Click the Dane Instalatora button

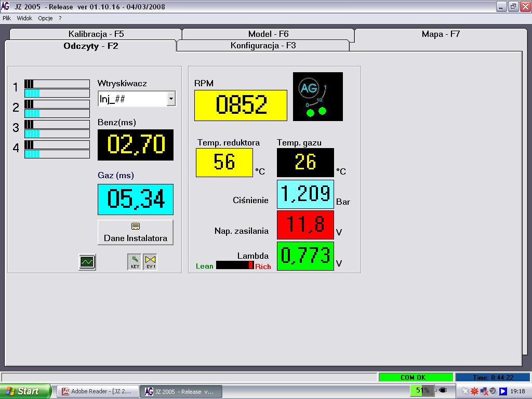136,232
